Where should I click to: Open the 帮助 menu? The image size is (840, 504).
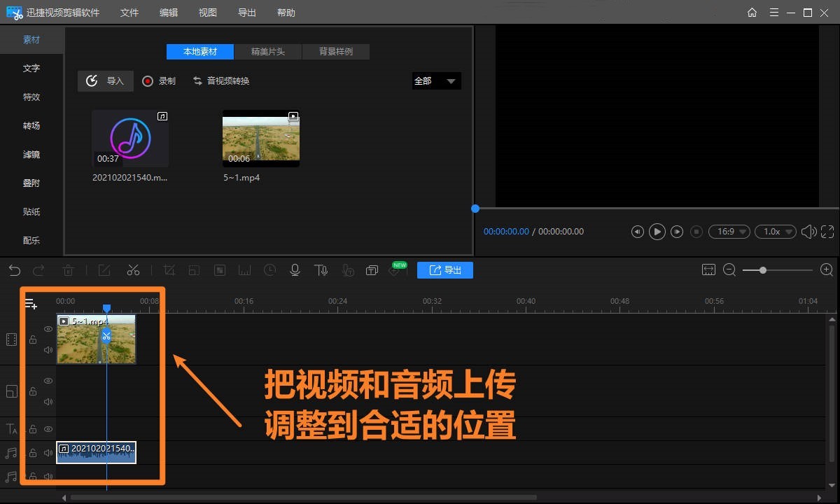click(x=286, y=12)
